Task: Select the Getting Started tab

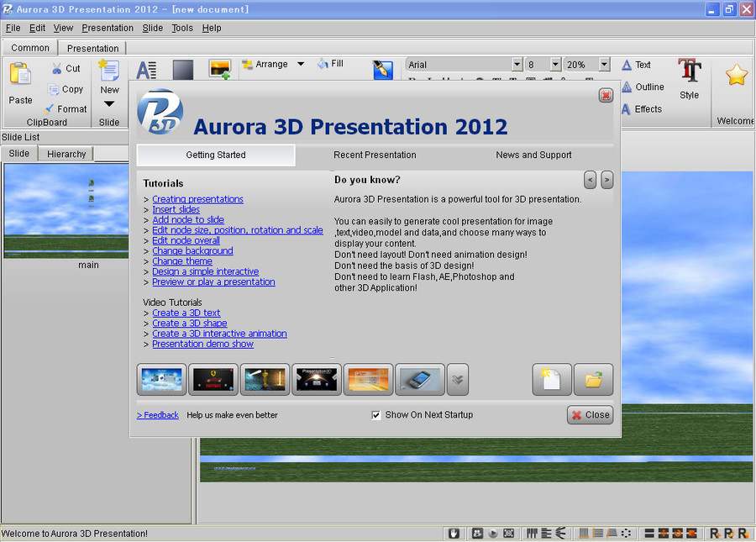Action: coord(216,155)
